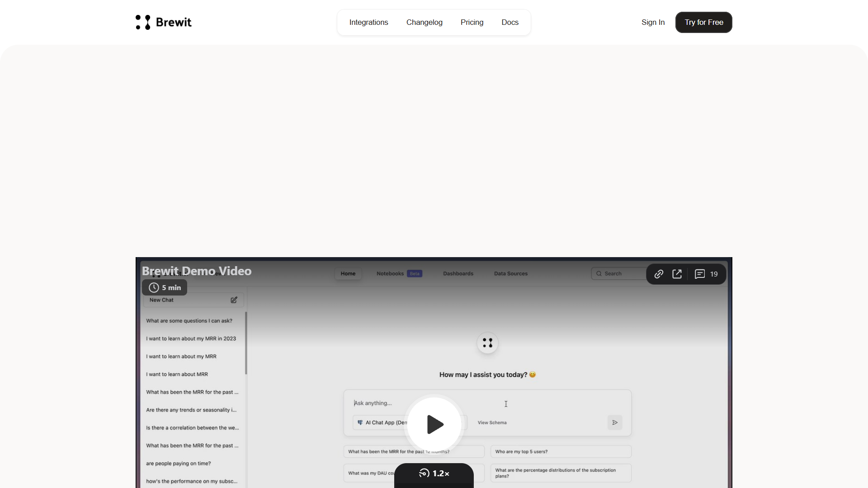Click the chat list scrollbar
This screenshot has width=868, height=488.
tap(246, 343)
